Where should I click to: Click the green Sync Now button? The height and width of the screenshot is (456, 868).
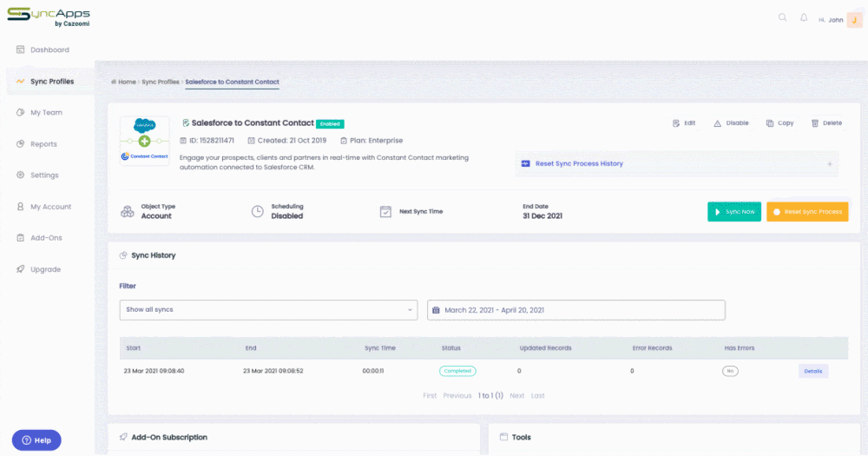click(x=734, y=212)
